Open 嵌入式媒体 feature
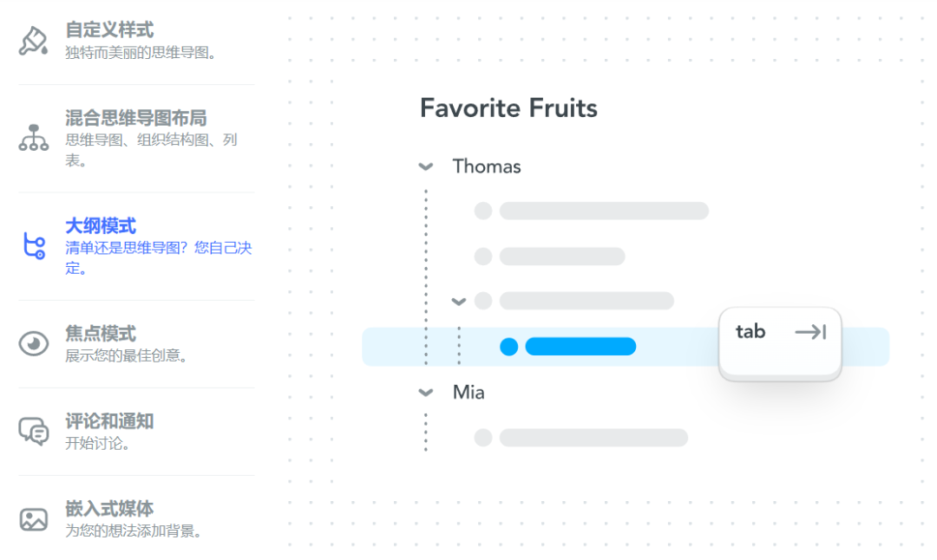This screenshot has height=560, width=937. pos(109,509)
